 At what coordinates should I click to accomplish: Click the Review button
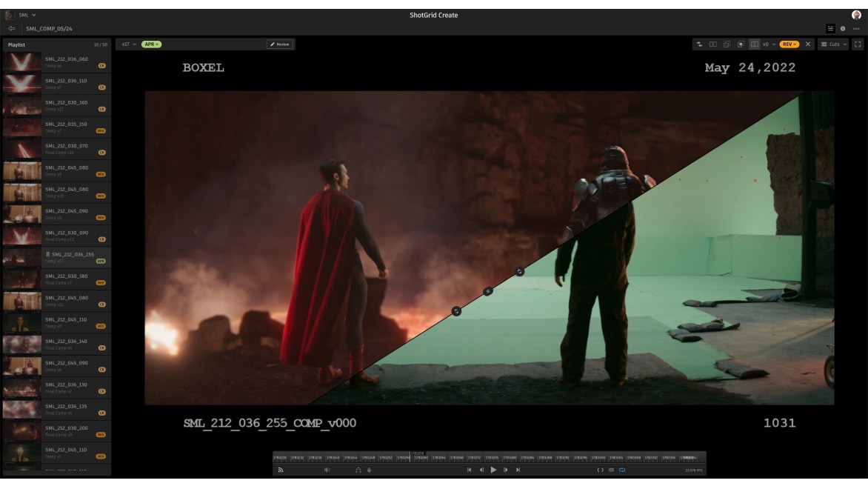[x=280, y=44]
